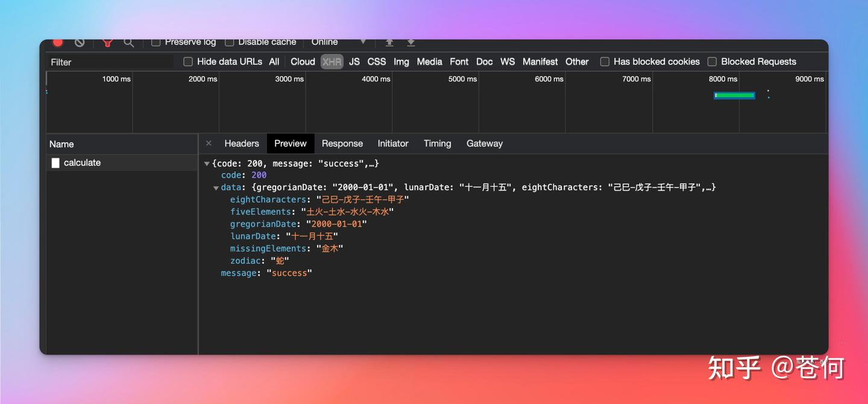Show All request types
Screen dimensions: 868x404
274,61
